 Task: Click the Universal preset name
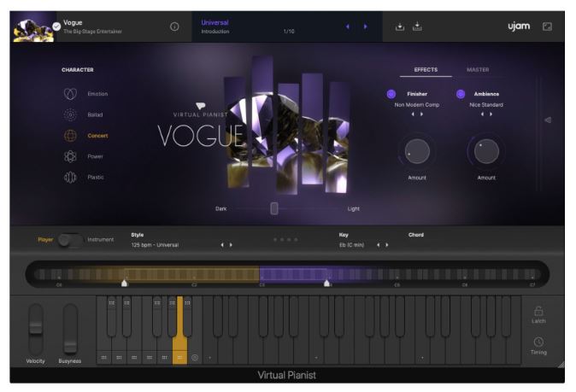tap(215, 22)
